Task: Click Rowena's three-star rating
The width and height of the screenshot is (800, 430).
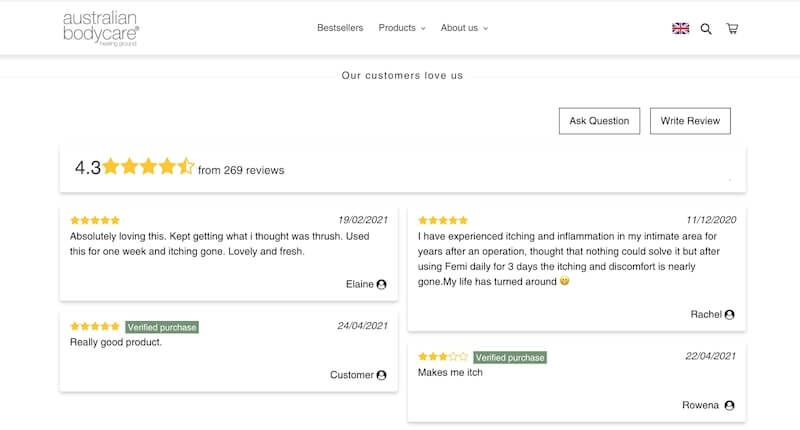Action: 443,356
